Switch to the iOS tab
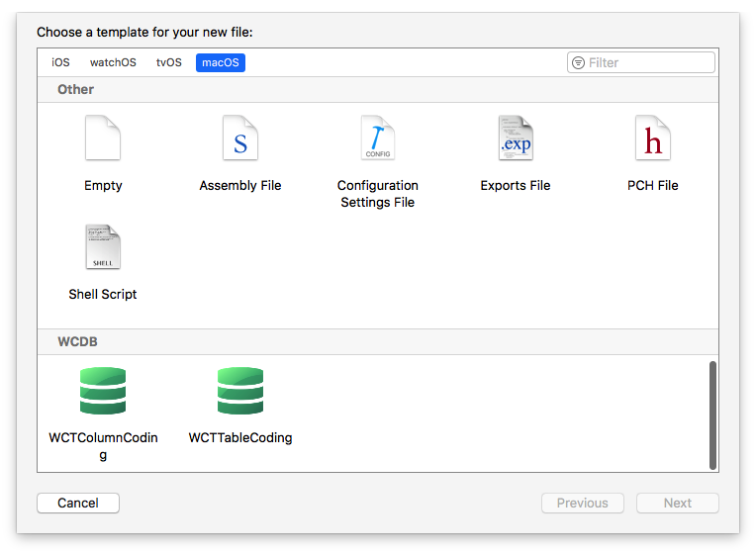This screenshot has width=756, height=554. click(61, 62)
